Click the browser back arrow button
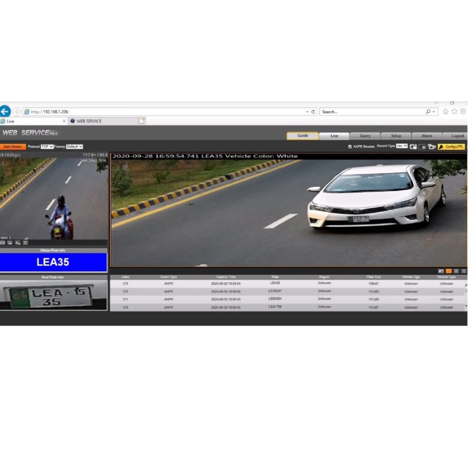This screenshot has height=476, width=476. click(x=5, y=111)
